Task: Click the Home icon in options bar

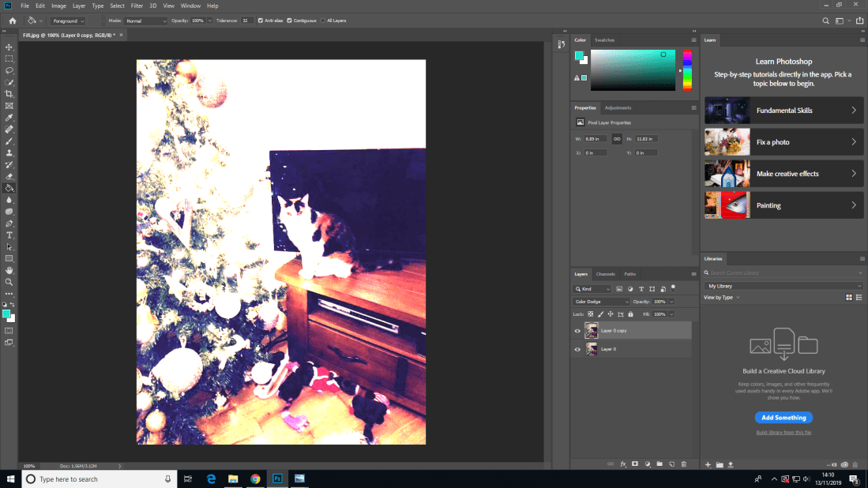Action: tap(12, 21)
